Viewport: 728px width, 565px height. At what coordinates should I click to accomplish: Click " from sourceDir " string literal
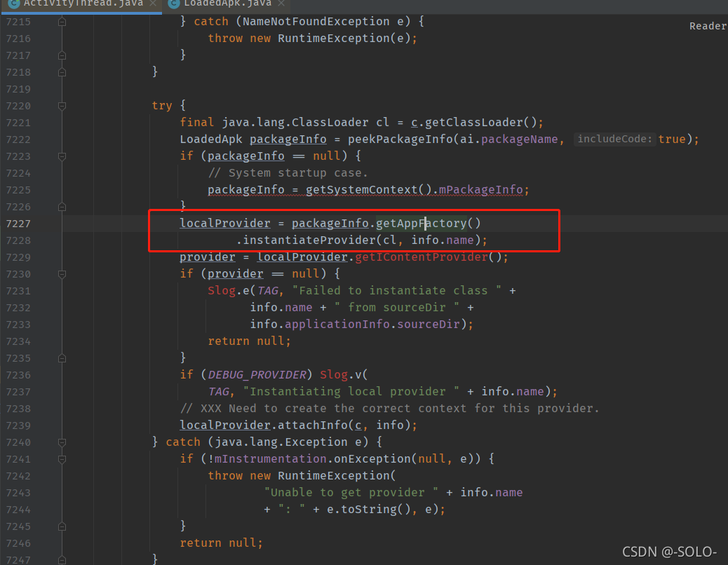[397, 307]
